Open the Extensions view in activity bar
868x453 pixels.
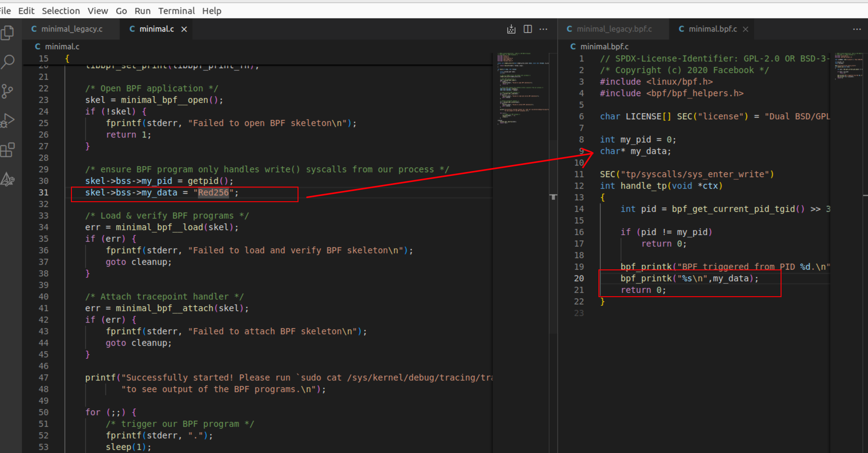(7, 150)
